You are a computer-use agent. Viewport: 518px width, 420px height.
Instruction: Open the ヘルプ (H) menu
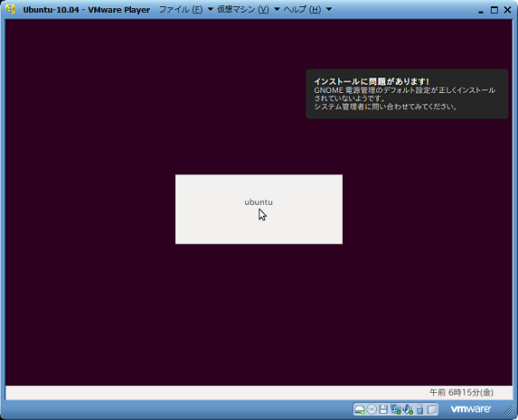(x=307, y=10)
